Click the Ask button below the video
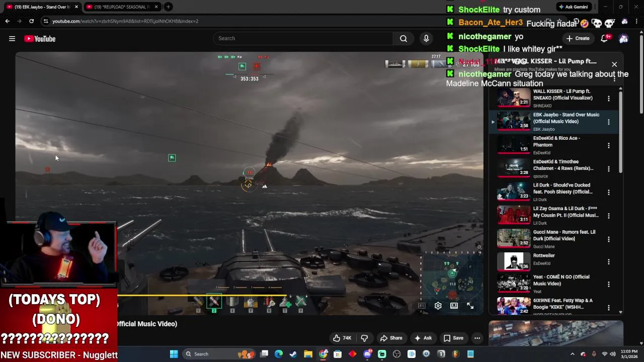This screenshot has height=362, width=644. (423, 338)
